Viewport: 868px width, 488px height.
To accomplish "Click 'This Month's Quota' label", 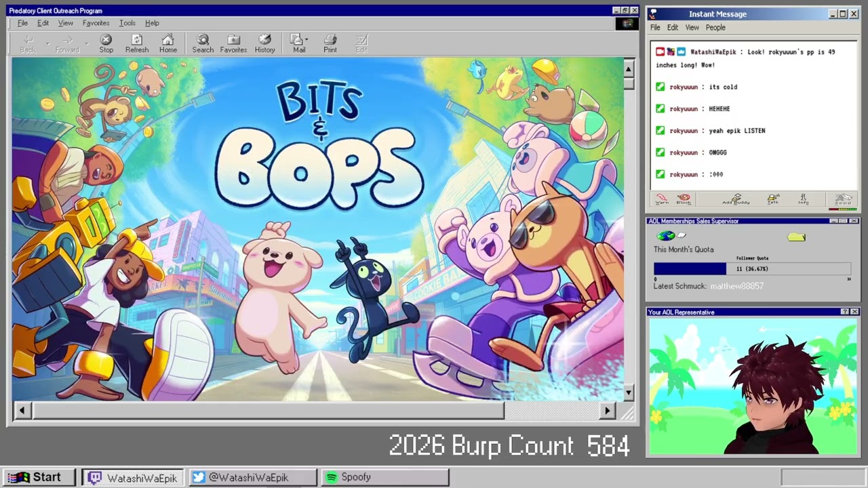I will click(684, 249).
